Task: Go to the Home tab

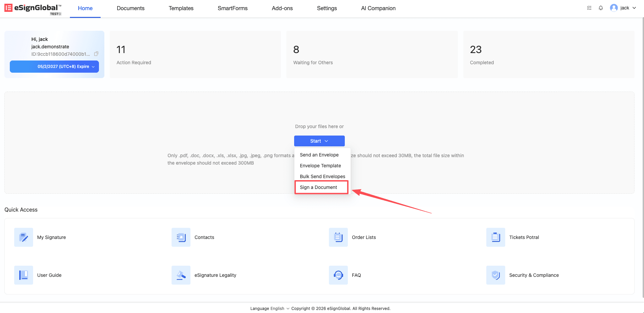Action: pyautogui.click(x=85, y=8)
